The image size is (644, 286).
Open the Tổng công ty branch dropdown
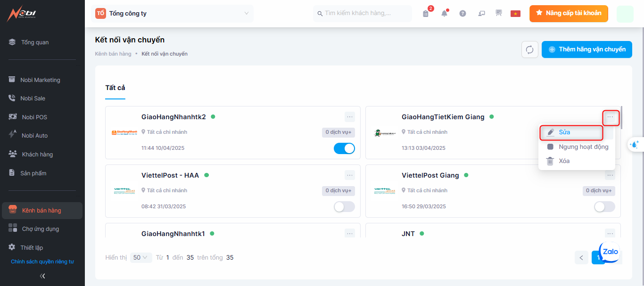pos(172,14)
